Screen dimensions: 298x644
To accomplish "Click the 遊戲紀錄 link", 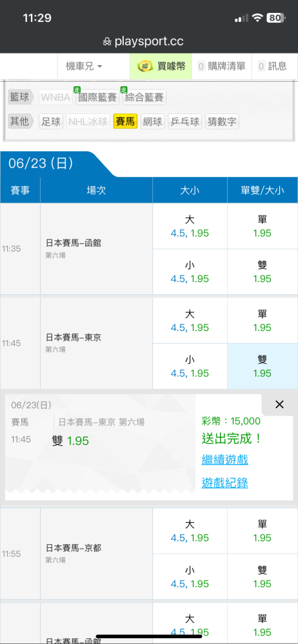I will (224, 483).
